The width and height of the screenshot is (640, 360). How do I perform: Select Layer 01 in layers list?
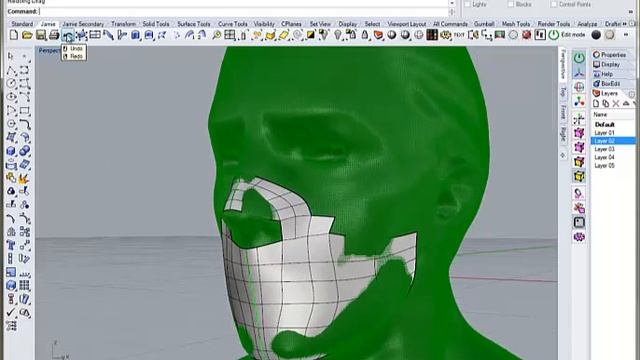click(x=613, y=133)
